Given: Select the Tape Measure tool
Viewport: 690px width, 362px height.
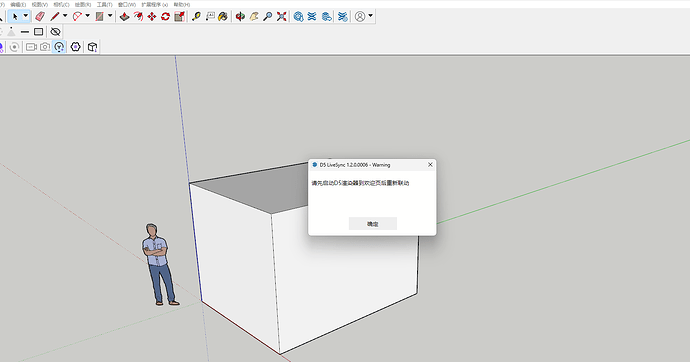Looking at the screenshot, I should pos(196,17).
